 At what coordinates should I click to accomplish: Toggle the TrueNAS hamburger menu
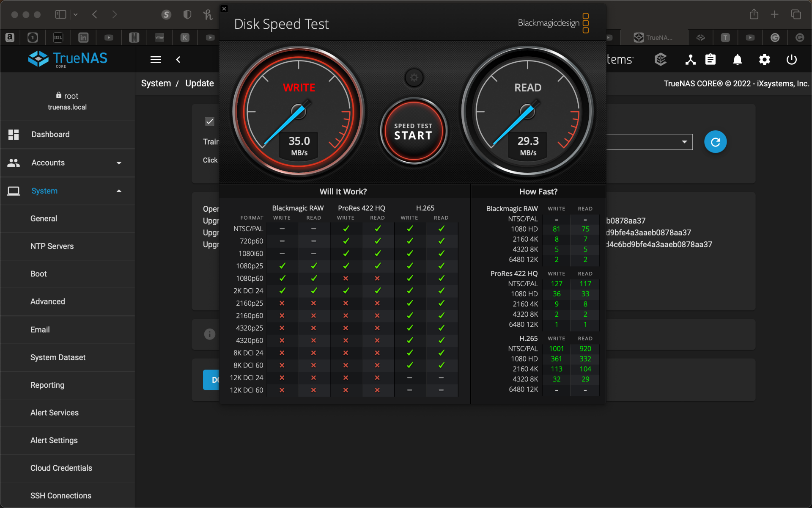point(156,60)
